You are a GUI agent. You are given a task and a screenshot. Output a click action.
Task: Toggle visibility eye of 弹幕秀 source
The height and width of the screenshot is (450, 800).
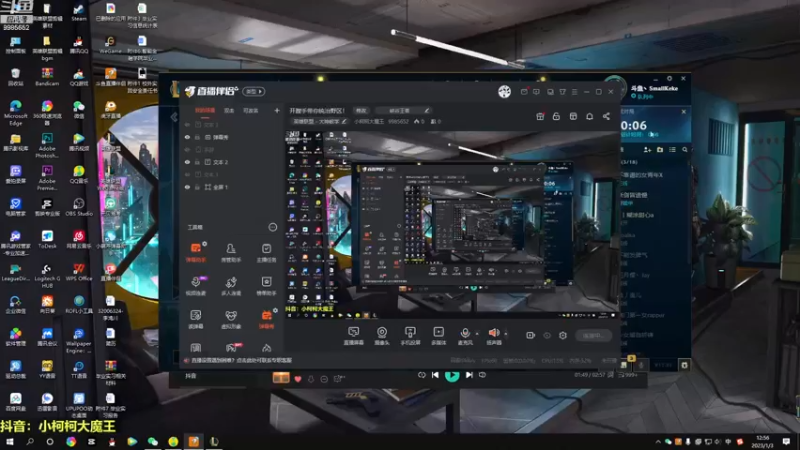[187, 137]
